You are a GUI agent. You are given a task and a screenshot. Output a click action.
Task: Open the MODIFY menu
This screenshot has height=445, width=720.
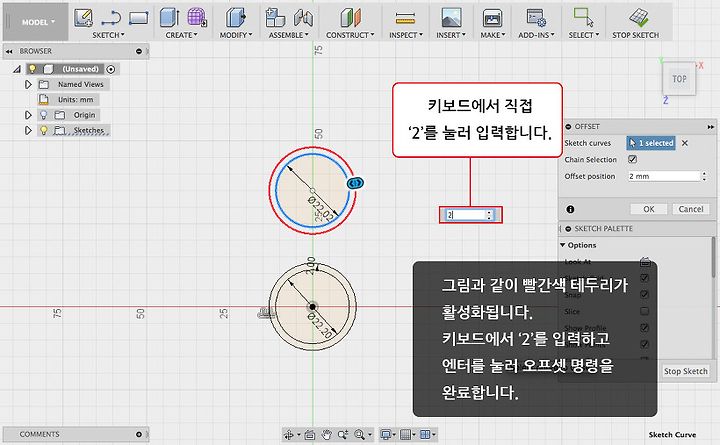(x=236, y=35)
